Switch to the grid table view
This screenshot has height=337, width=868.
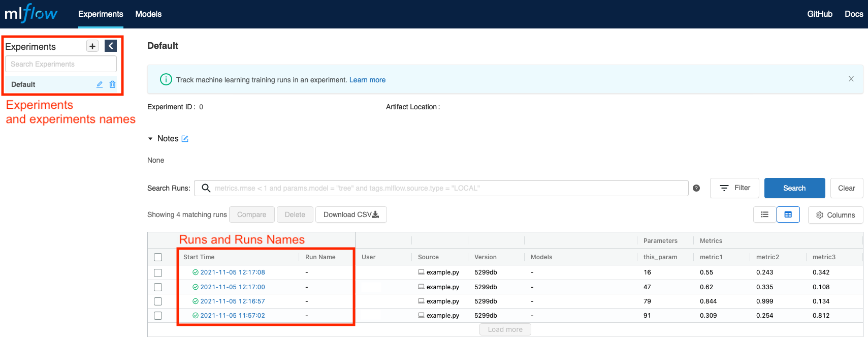(788, 215)
